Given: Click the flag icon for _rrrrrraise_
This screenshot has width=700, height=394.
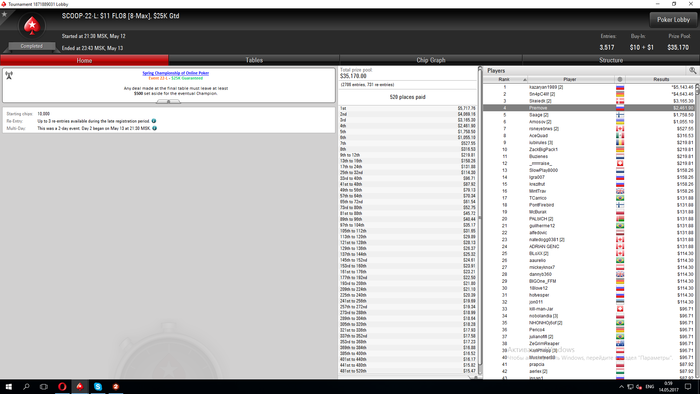Looking at the screenshot, I should point(620,163).
